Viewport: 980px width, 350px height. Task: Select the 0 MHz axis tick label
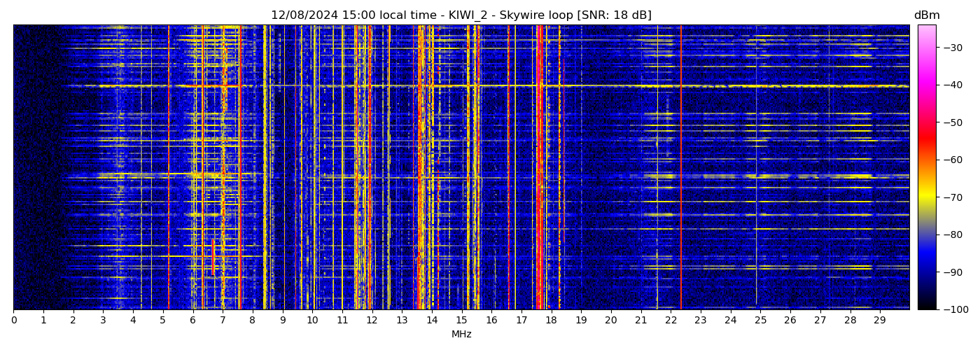[13, 320]
